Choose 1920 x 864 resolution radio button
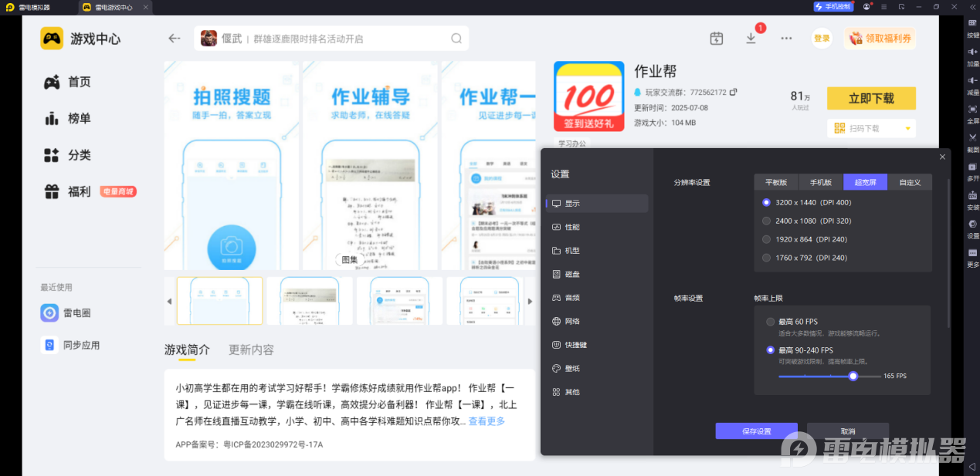 [767, 239]
